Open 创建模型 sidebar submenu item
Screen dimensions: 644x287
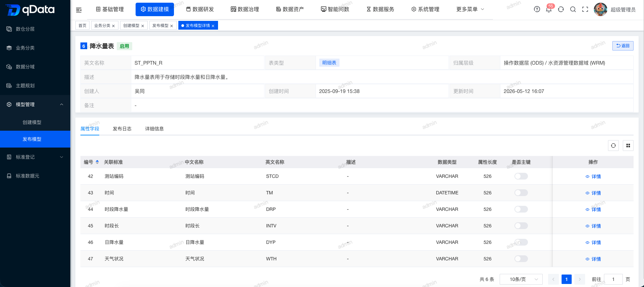click(x=35, y=122)
